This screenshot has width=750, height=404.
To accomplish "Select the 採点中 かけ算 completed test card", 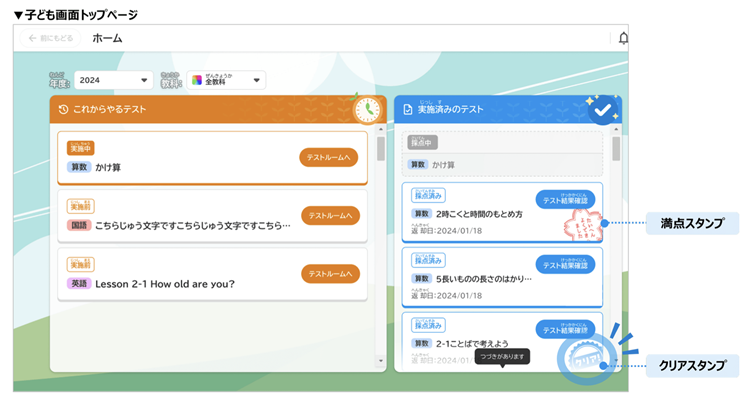I will (x=500, y=154).
